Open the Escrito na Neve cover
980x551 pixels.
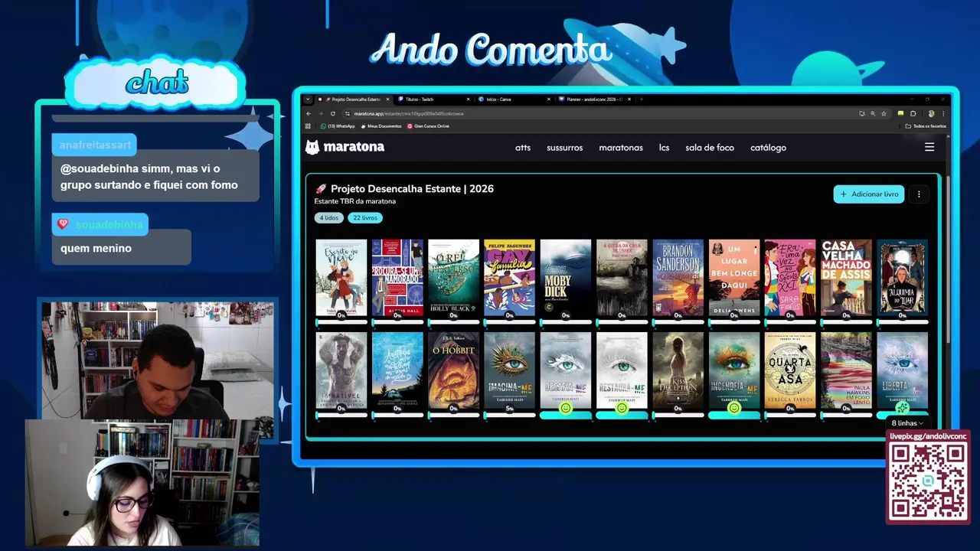[341, 277]
